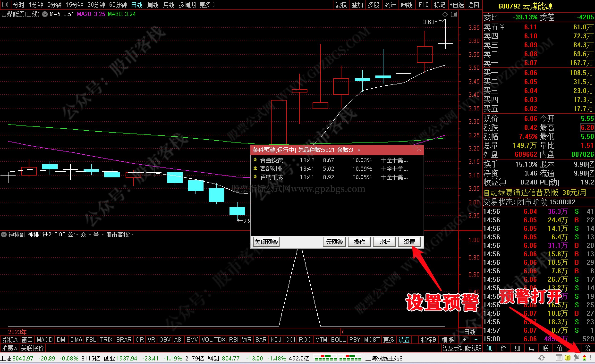Select the BOLL indicator tab
Viewport: 595px width, 364px height.
338,340
